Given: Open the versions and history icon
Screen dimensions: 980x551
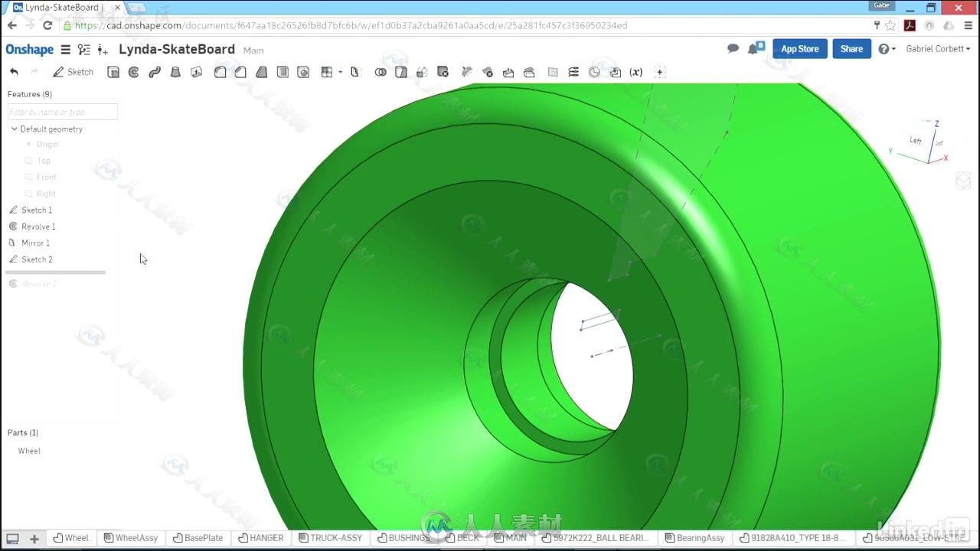Looking at the screenshot, I should (83, 50).
